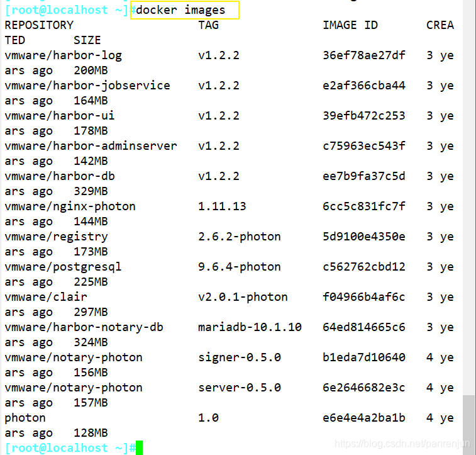
Task: Select image ID 5d9100e4350e
Action: click(x=364, y=237)
